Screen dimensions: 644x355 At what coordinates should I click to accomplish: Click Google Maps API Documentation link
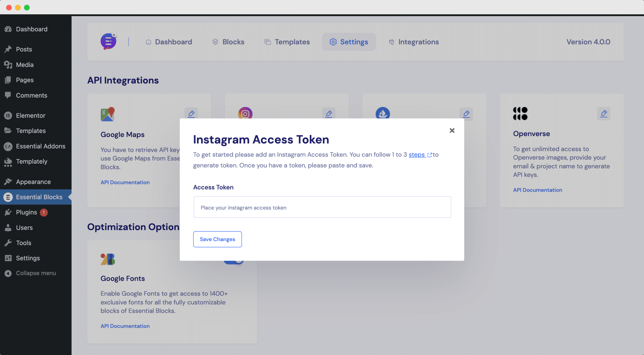125,182
